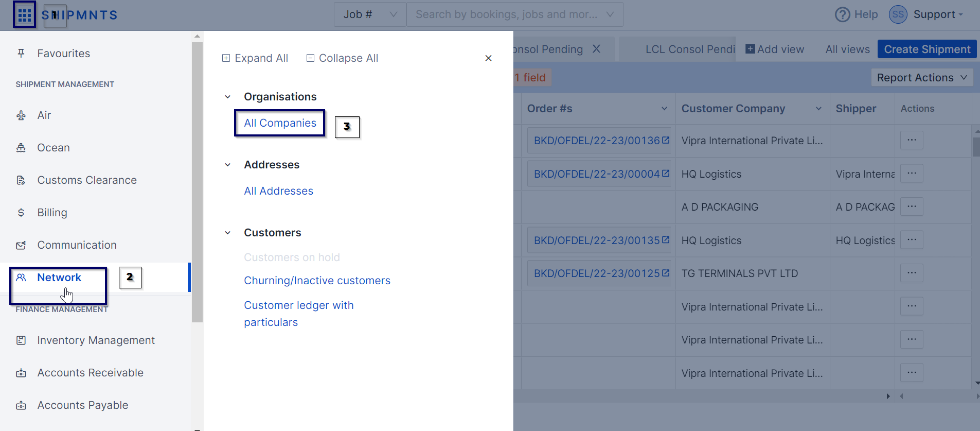Click the search bookings input field

[506, 14]
